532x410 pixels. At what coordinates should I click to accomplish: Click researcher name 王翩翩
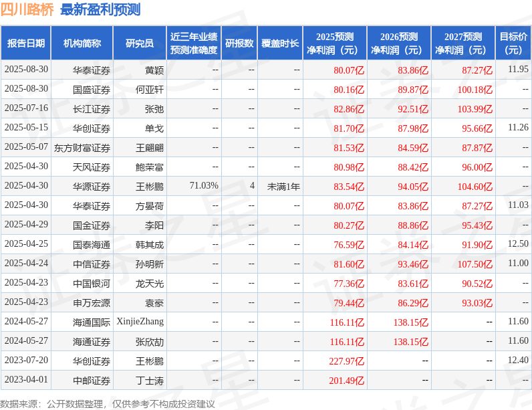[150, 148]
